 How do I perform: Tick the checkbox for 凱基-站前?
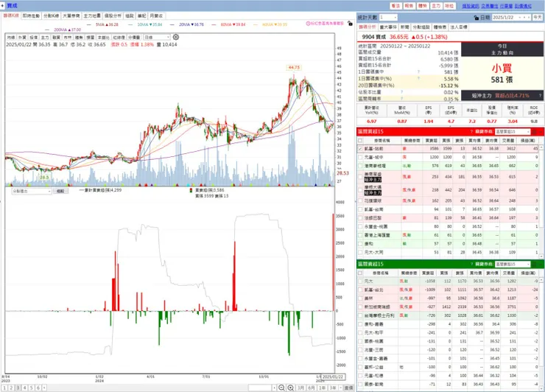pyautogui.click(x=360, y=149)
